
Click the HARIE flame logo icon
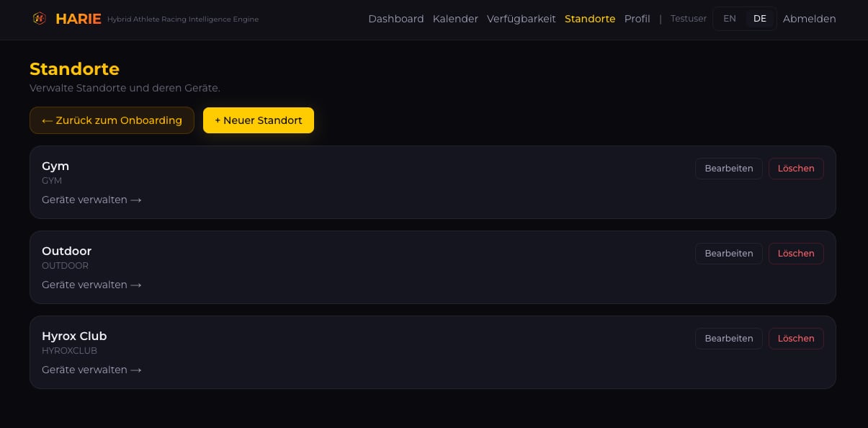coord(40,19)
